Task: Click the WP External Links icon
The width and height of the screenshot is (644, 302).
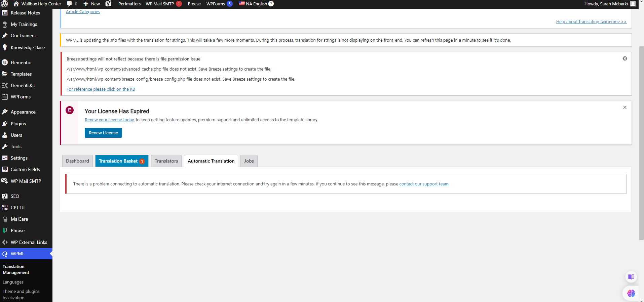Action: (x=5, y=242)
